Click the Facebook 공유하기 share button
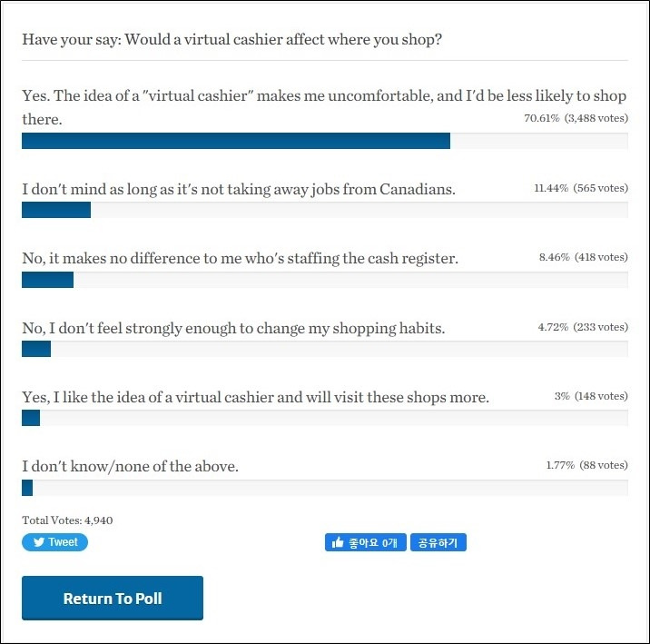This screenshot has width=650, height=644. (x=438, y=542)
